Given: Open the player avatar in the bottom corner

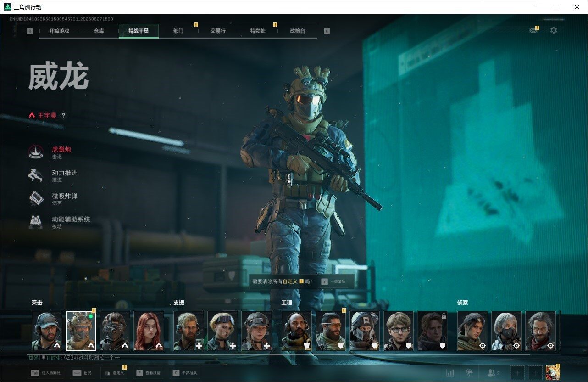Looking at the screenshot, I should point(553,373).
